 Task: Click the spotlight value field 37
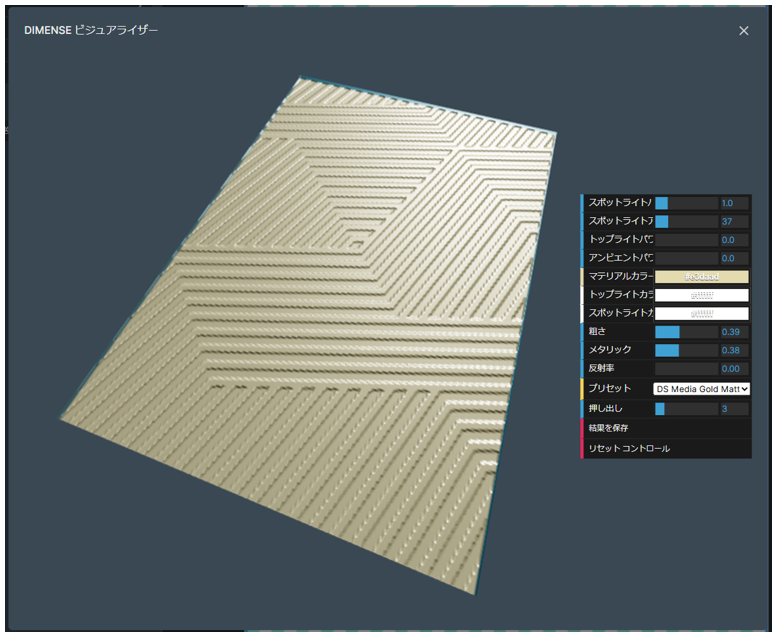click(734, 221)
